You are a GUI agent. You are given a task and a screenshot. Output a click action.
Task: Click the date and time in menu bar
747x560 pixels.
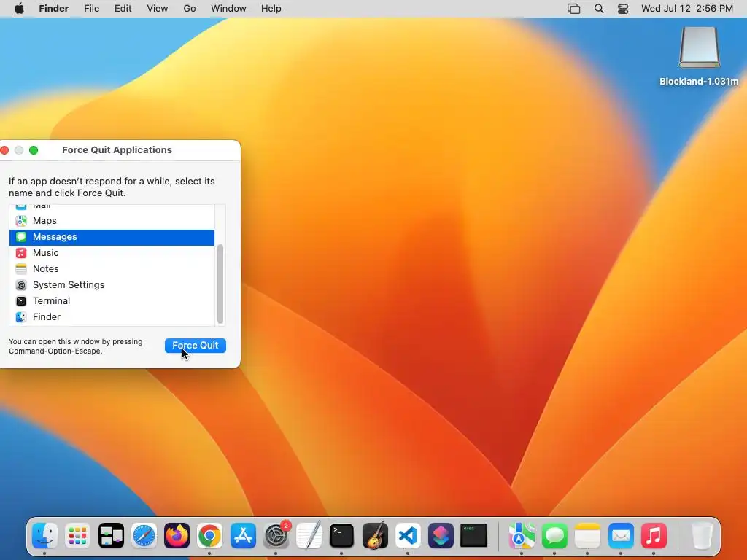[x=687, y=9]
